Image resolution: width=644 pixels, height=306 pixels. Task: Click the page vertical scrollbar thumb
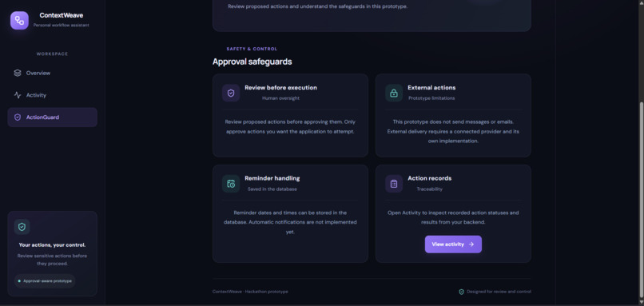[641, 200]
